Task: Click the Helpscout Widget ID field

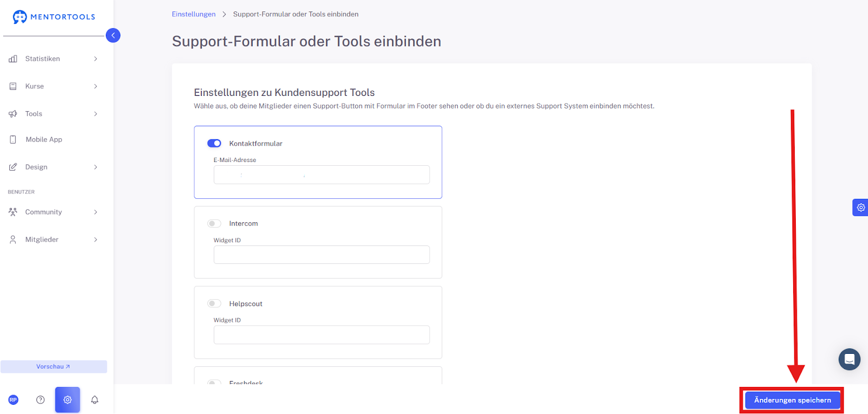Action: point(322,335)
